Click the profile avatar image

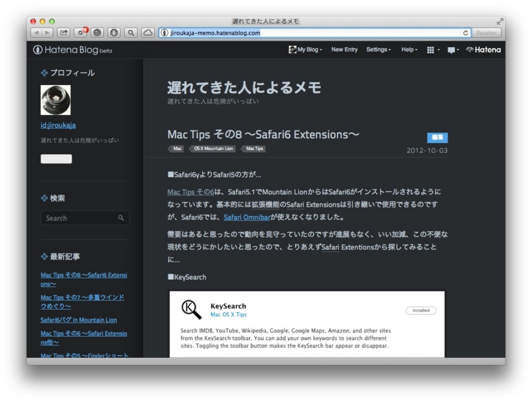[56, 100]
